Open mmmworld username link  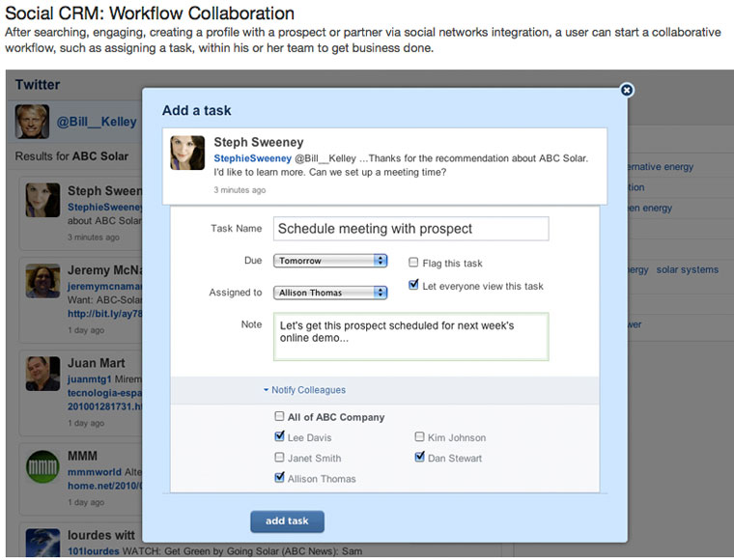click(x=95, y=472)
